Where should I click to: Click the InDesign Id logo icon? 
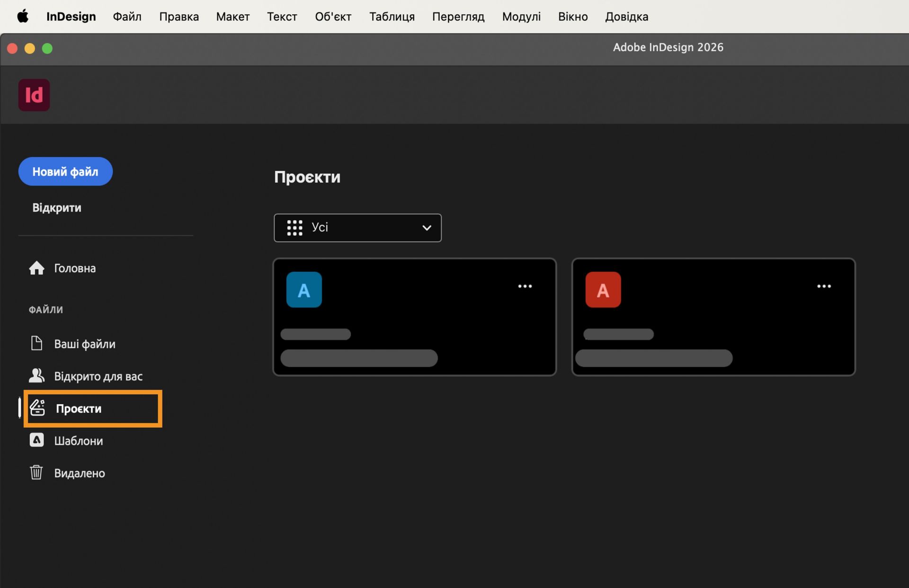point(34,95)
